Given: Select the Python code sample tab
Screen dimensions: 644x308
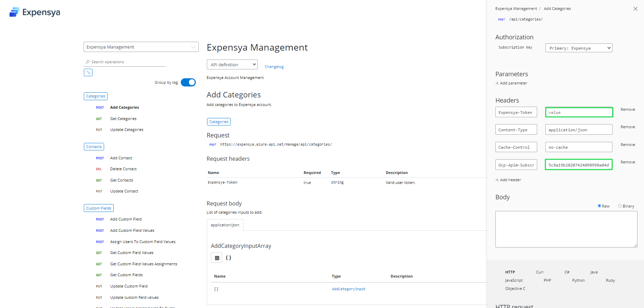Looking at the screenshot, I should tap(579, 280).
